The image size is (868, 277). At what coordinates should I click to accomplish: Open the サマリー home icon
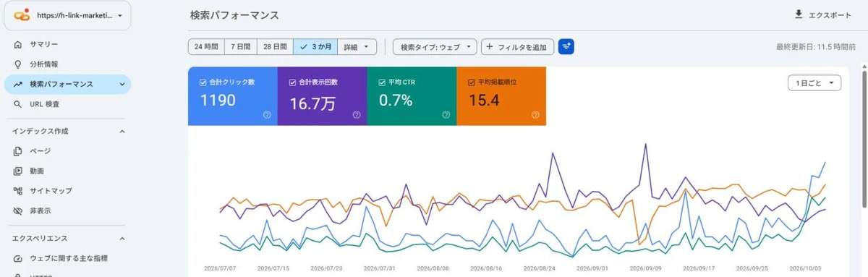click(x=18, y=45)
